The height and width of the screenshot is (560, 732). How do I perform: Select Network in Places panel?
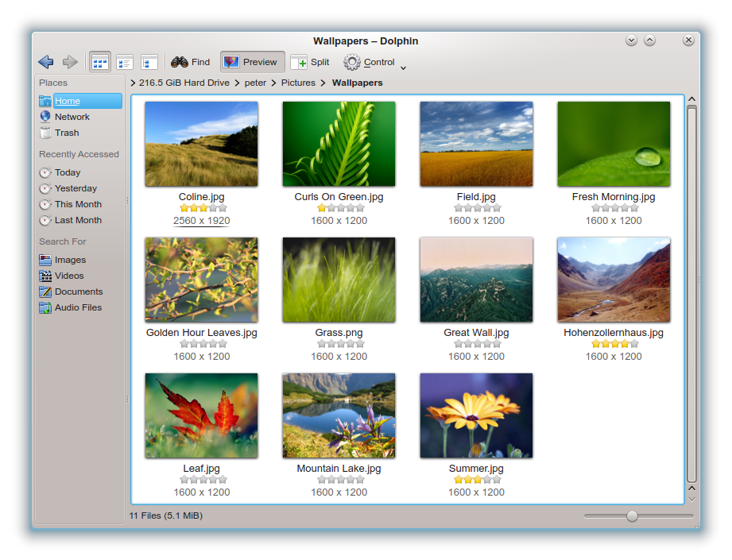tap(72, 117)
